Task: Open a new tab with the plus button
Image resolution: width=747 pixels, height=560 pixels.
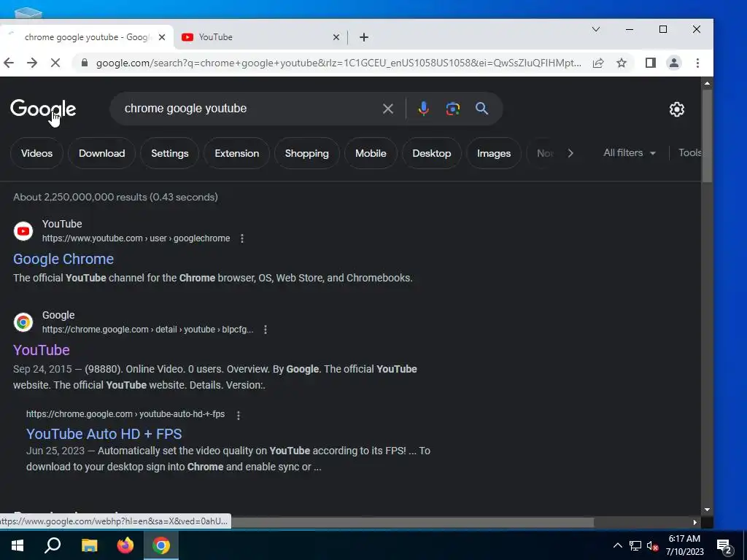Action: (x=364, y=37)
